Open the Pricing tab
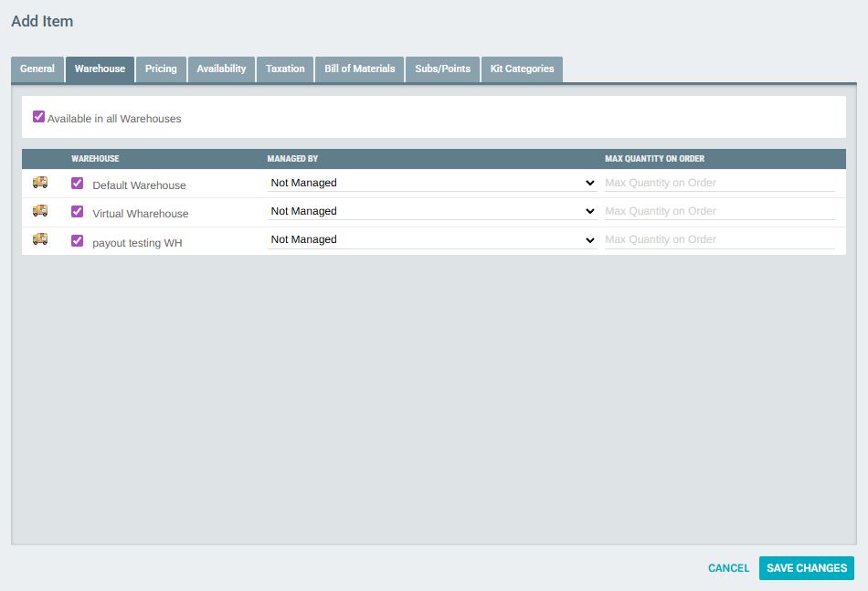The image size is (868, 591). pyautogui.click(x=161, y=69)
